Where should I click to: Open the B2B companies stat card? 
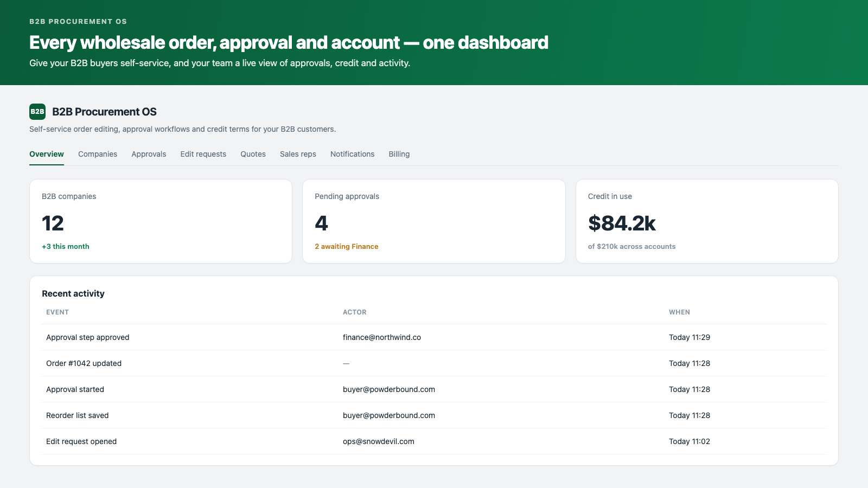pyautogui.click(x=161, y=221)
